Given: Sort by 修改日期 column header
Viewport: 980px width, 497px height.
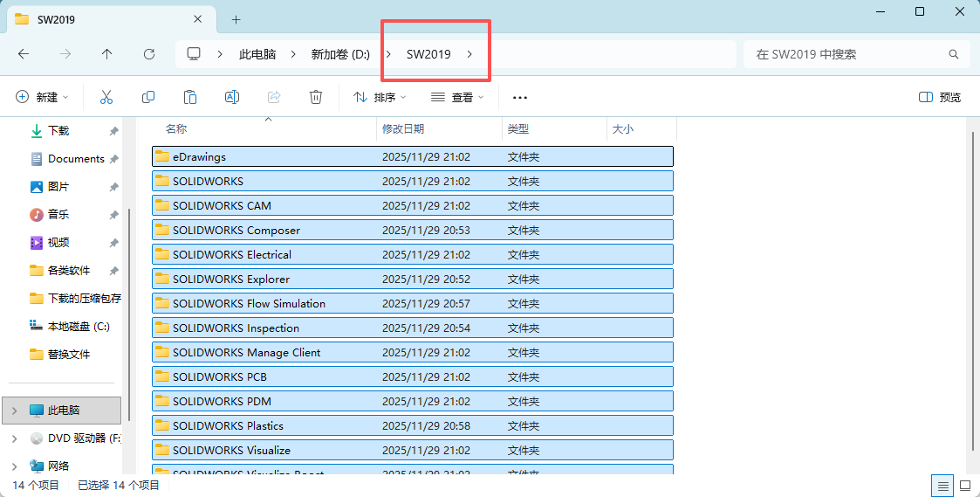Looking at the screenshot, I should pos(440,129).
